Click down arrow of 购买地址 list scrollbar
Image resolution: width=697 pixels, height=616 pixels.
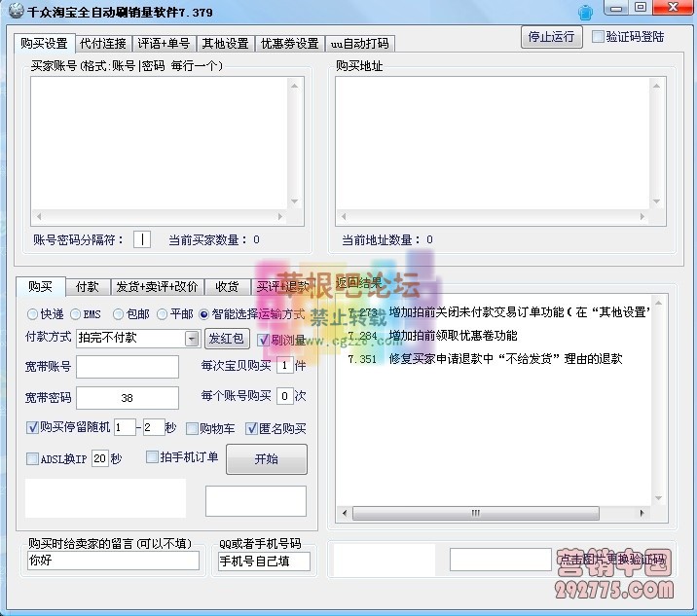click(x=656, y=201)
